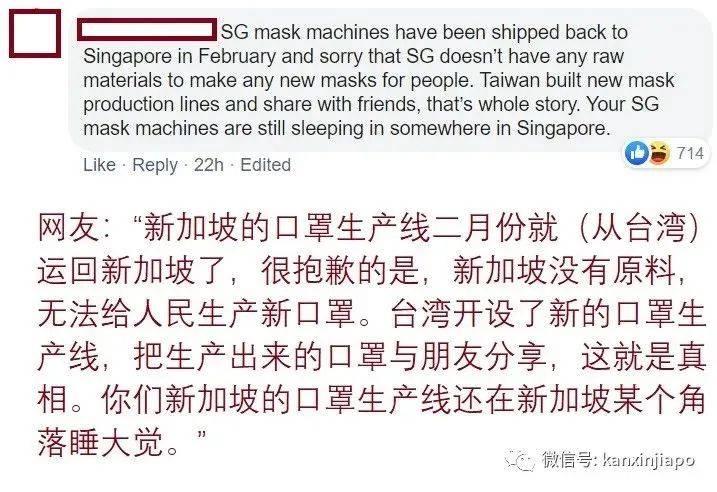Click the blue thumbs-up reaction icon
The image size is (717, 492).
(637, 153)
